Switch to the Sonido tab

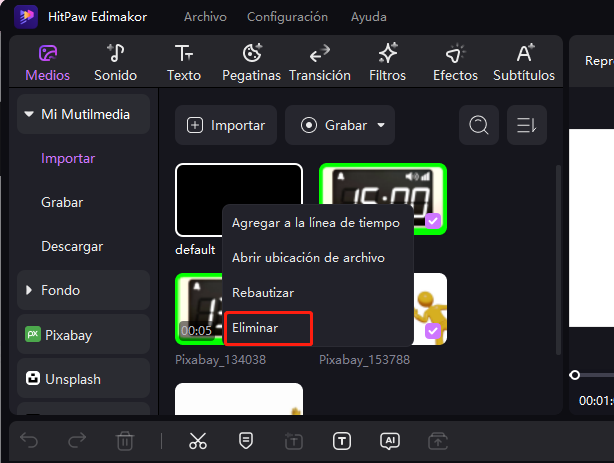[116, 63]
